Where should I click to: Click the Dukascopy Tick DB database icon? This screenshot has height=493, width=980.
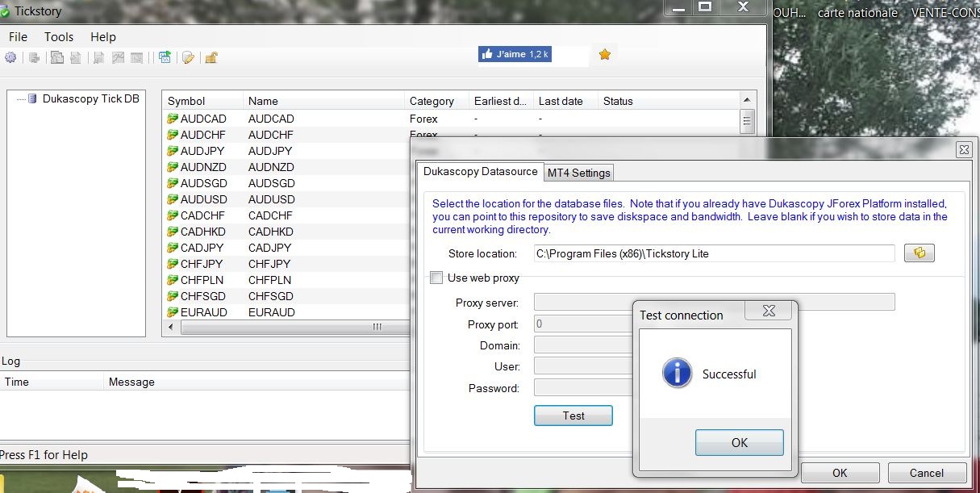[32, 98]
